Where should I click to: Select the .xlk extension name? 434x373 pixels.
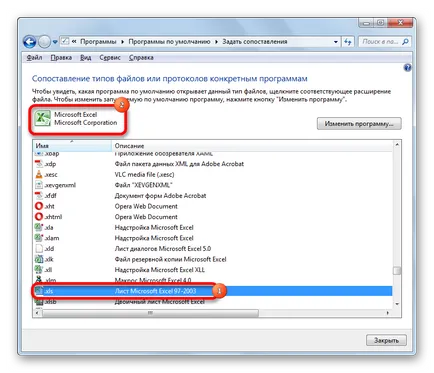(49, 259)
